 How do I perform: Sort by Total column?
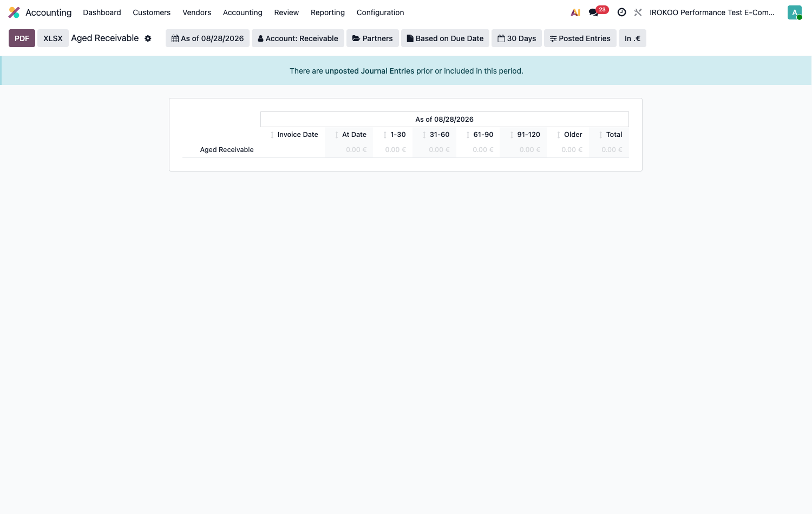[611, 135]
